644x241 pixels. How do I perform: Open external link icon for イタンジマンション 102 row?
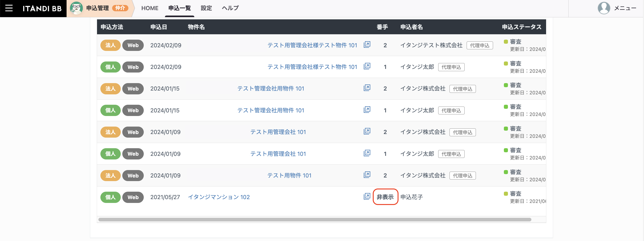point(367,197)
